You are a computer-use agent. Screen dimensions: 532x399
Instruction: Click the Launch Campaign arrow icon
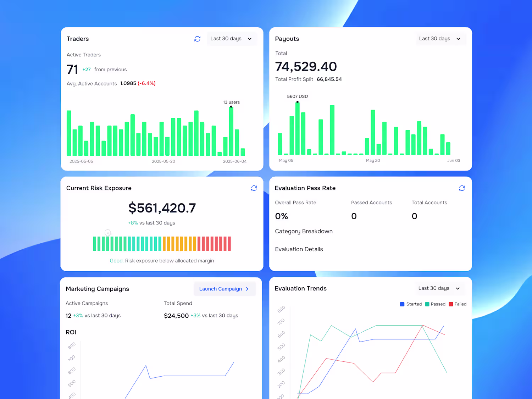coord(247,289)
